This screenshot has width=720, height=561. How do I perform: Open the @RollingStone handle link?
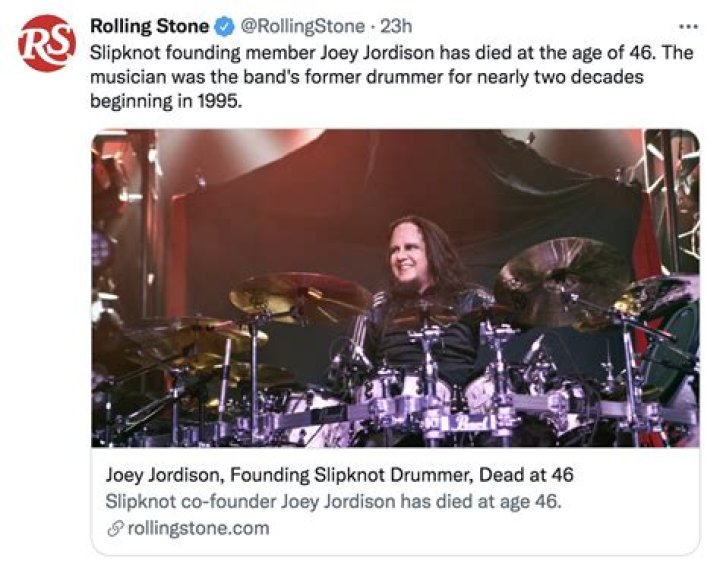pyautogui.click(x=299, y=27)
